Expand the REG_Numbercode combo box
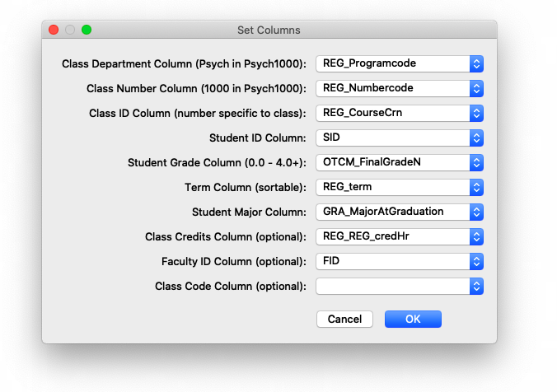This screenshot has height=392, width=557. click(400, 88)
